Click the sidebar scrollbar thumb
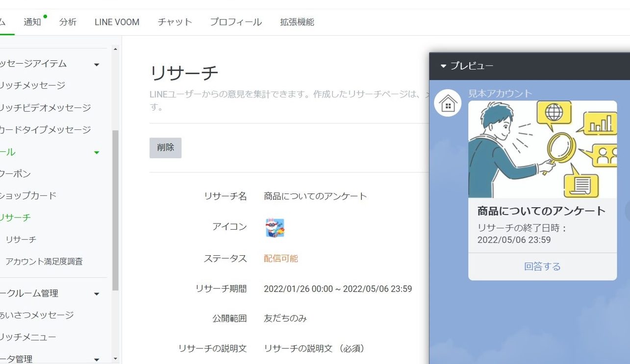This screenshot has width=630, height=364. pos(116,210)
